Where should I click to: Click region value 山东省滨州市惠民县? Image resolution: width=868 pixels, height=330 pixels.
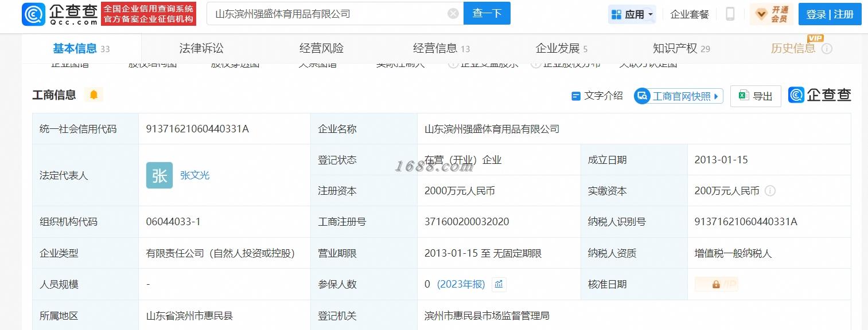pyautogui.click(x=189, y=316)
